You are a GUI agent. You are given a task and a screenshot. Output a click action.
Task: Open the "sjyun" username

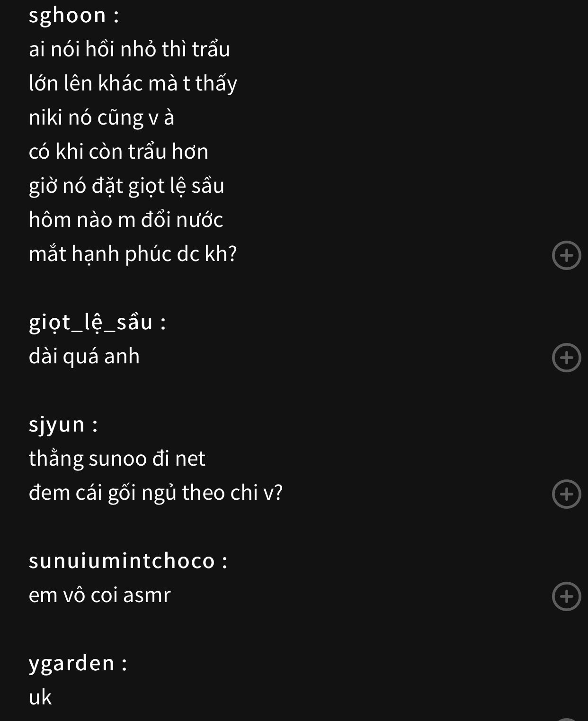(57, 424)
